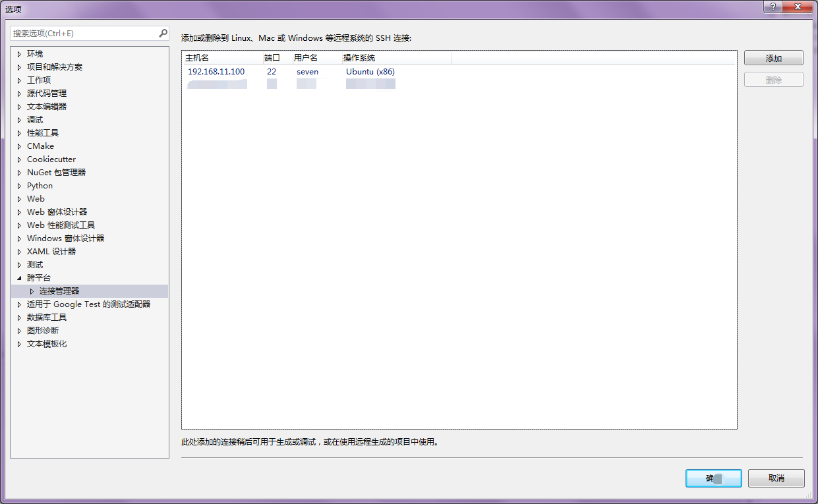Expand the 项目和解决方案 node arrow
The image size is (818, 504).
[19, 67]
